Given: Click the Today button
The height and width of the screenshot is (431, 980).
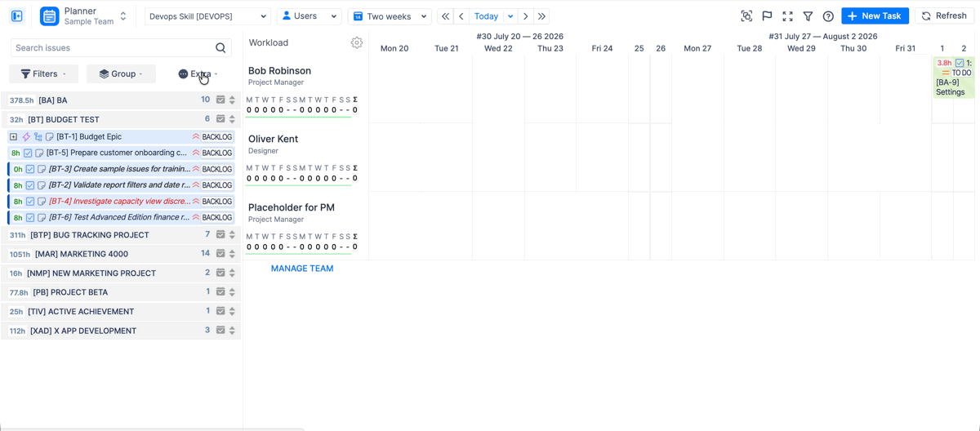Looking at the screenshot, I should [486, 16].
